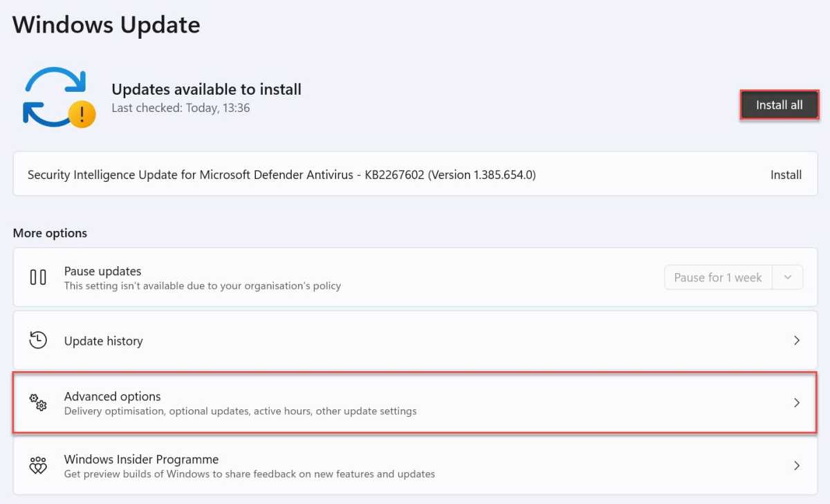Screen dimensions: 830x504
Task: Click the Windows Update page title
Action: click(107, 25)
